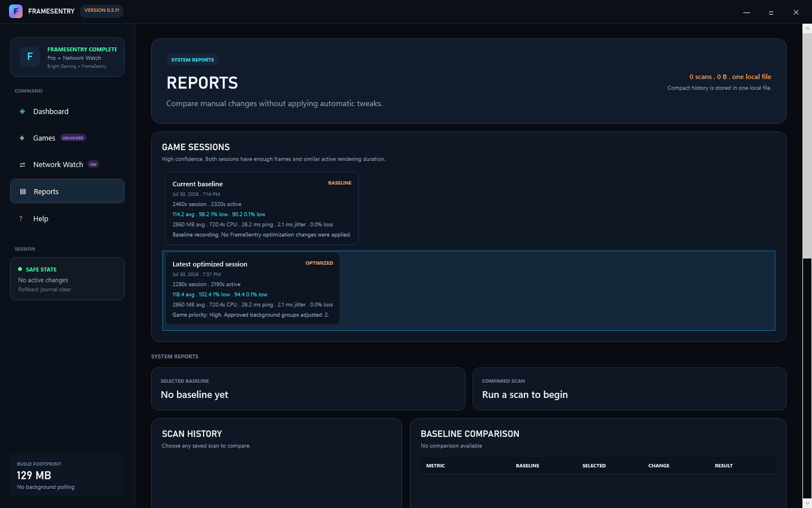Click the F avatar in the license card
Image resolution: width=812 pixels, height=508 pixels.
pos(30,56)
